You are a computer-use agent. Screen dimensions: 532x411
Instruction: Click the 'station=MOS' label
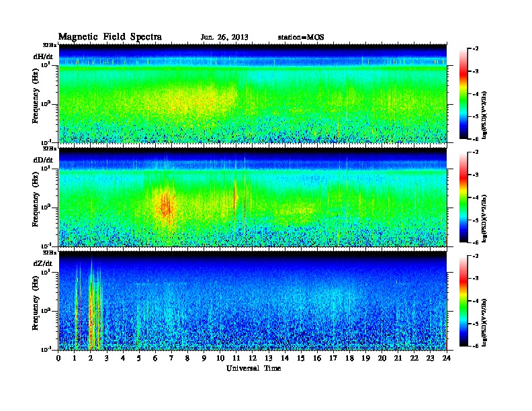click(301, 37)
